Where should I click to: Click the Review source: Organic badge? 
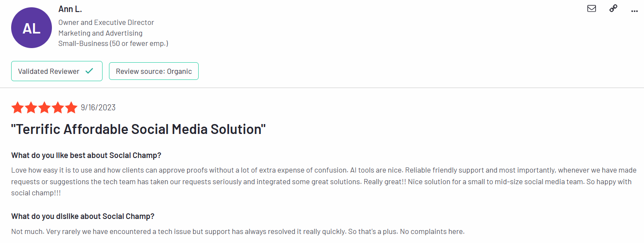pyautogui.click(x=154, y=71)
